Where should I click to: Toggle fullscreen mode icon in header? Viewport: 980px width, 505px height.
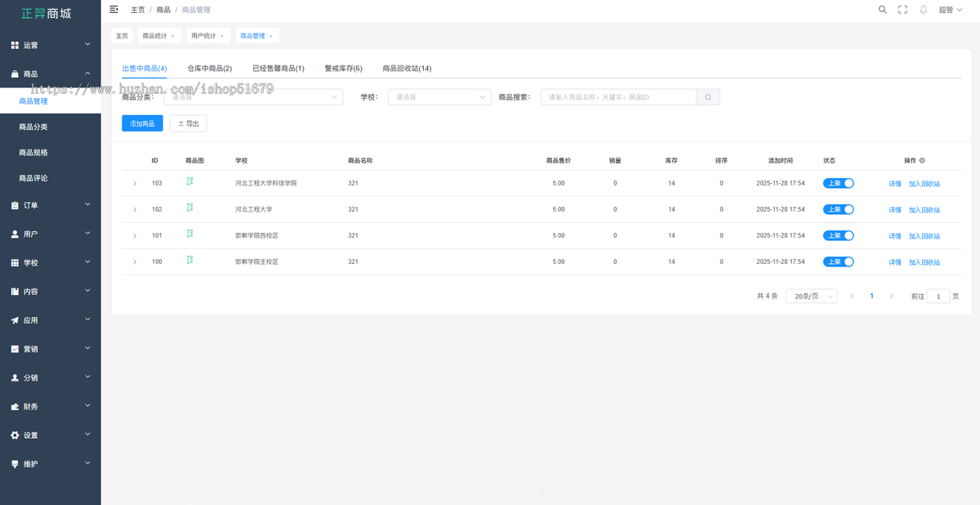pyautogui.click(x=902, y=10)
